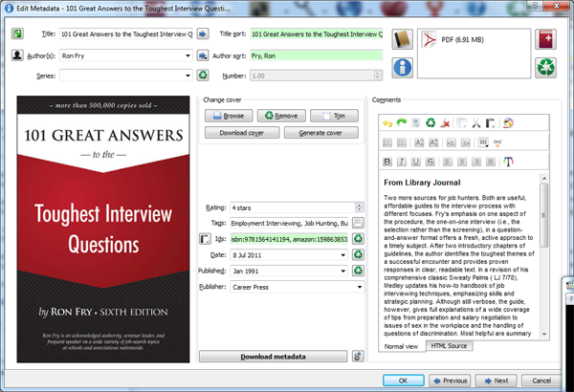This screenshot has width=574, height=392.
Task: Select the PDF (6.91 MB) format entry
Action: pyautogui.click(x=474, y=39)
